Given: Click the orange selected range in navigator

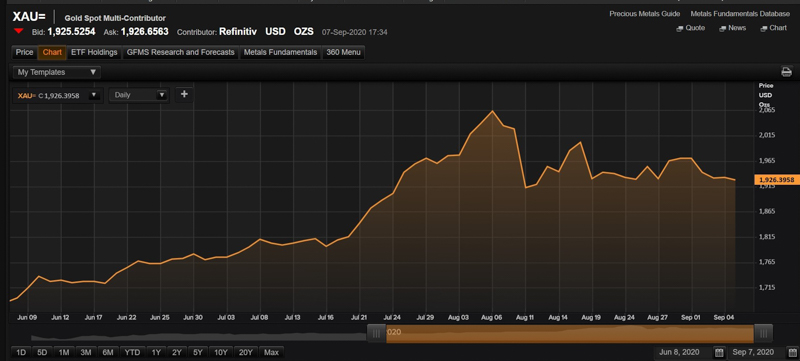Looking at the screenshot, I should pyautogui.click(x=570, y=333).
